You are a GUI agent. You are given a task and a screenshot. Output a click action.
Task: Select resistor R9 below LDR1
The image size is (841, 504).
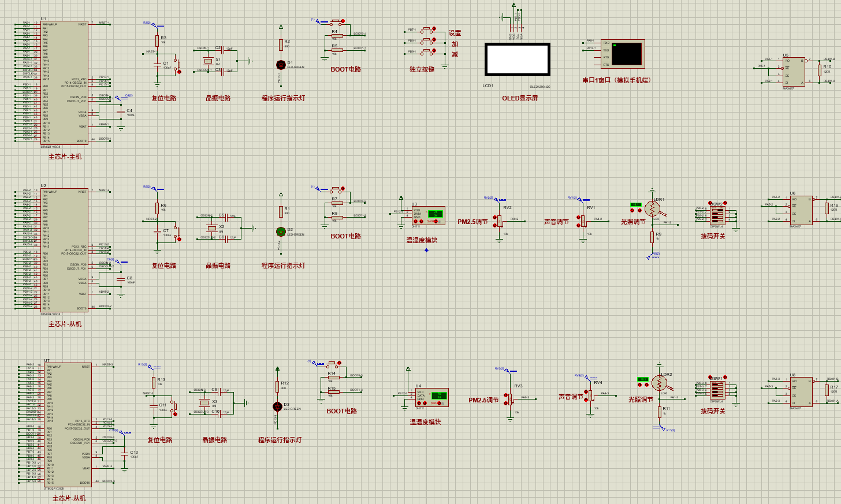tap(652, 237)
